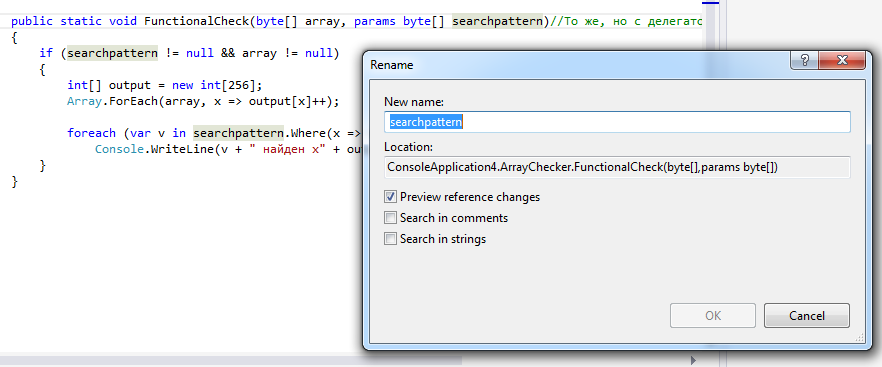
Task: Cancel the Rename dialog
Action: (x=807, y=316)
